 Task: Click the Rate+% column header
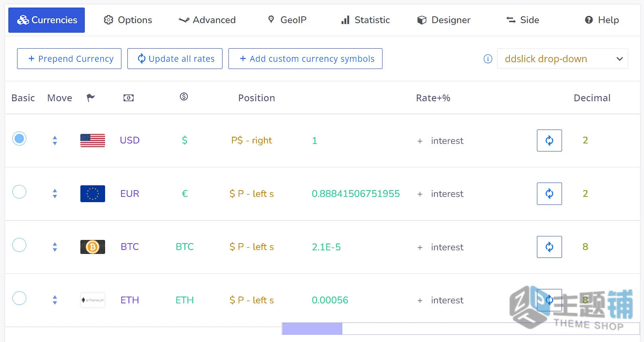(x=433, y=98)
